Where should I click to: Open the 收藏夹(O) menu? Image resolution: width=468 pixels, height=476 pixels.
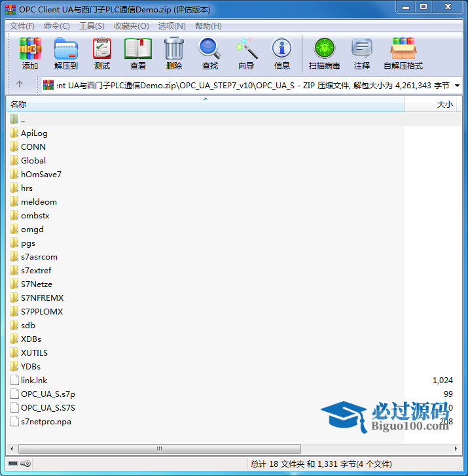click(x=132, y=26)
